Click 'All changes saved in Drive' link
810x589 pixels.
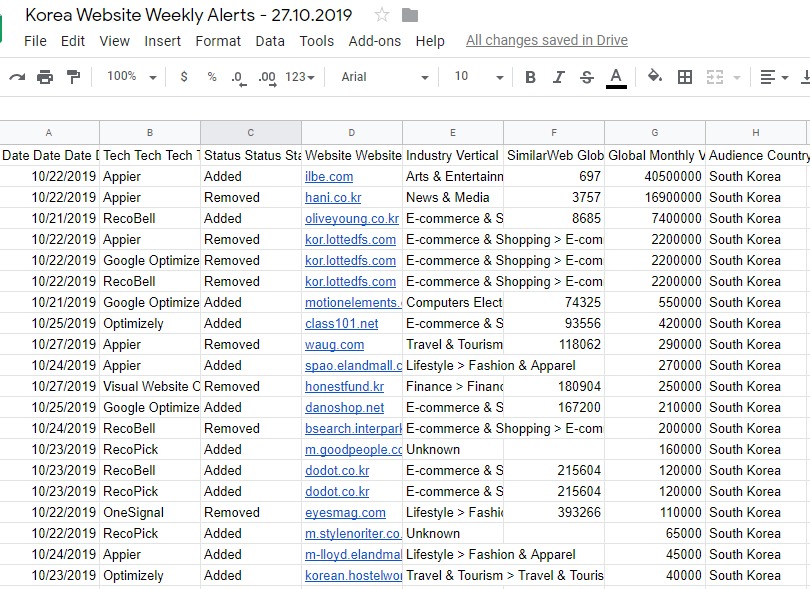pyautogui.click(x=547, y=41)
